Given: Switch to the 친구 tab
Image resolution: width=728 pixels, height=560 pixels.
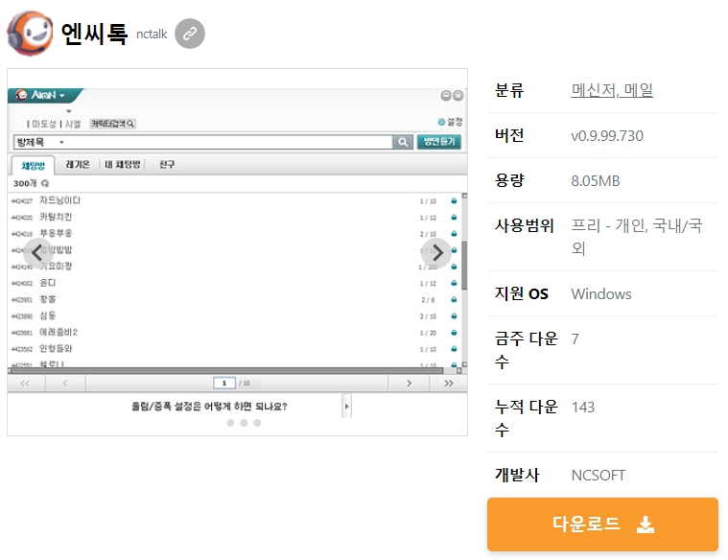Looking at the screenshot, I should (x=167, y=164).
